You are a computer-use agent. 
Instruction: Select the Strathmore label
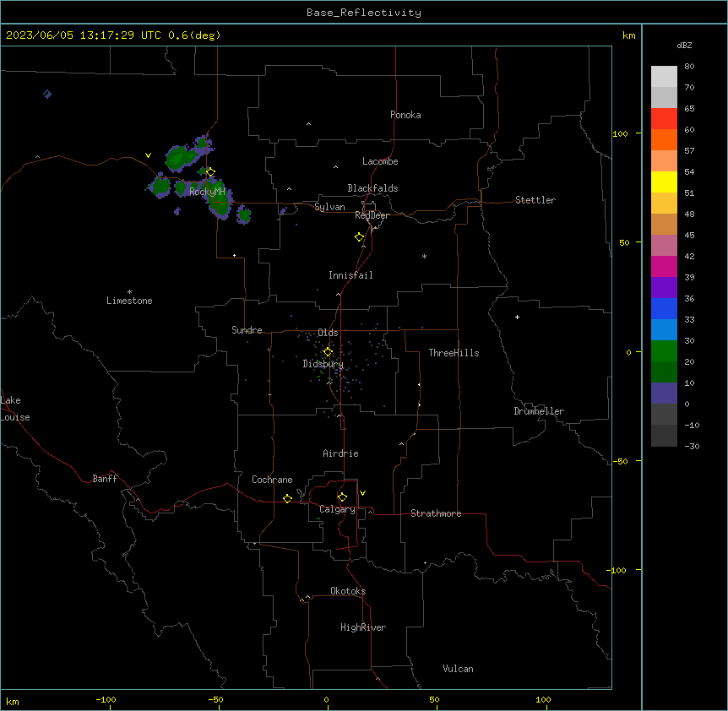(436, 513)
